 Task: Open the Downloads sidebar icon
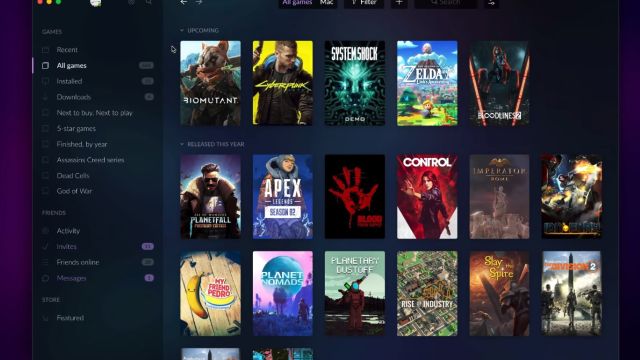point(46,97)
